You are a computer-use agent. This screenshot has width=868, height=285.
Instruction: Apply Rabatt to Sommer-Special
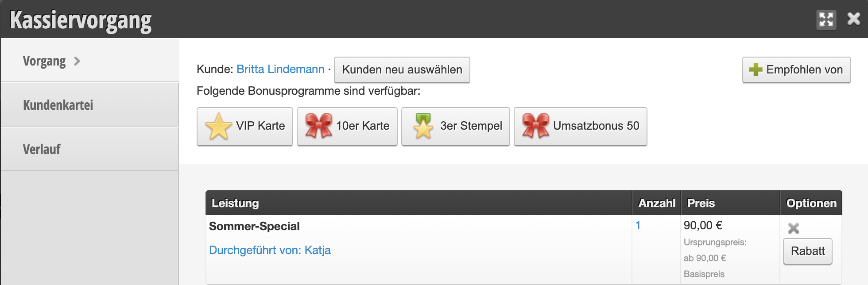808,251
